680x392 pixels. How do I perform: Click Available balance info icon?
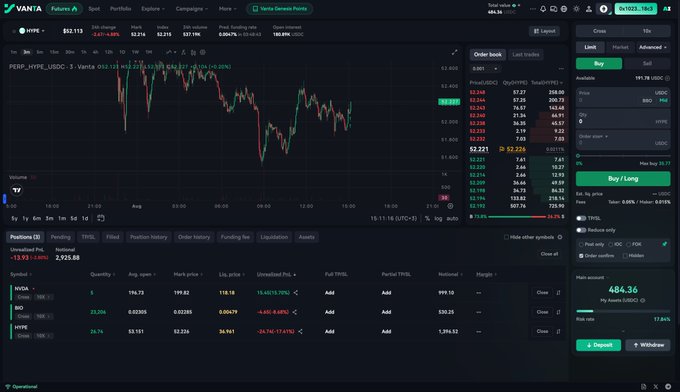point(667,78)
